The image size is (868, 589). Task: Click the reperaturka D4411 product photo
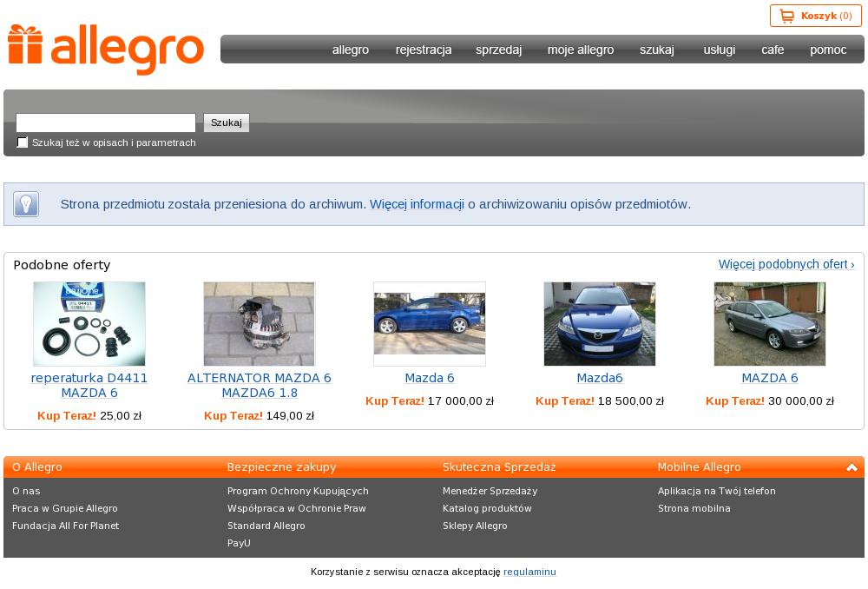(x=89, y=323)
